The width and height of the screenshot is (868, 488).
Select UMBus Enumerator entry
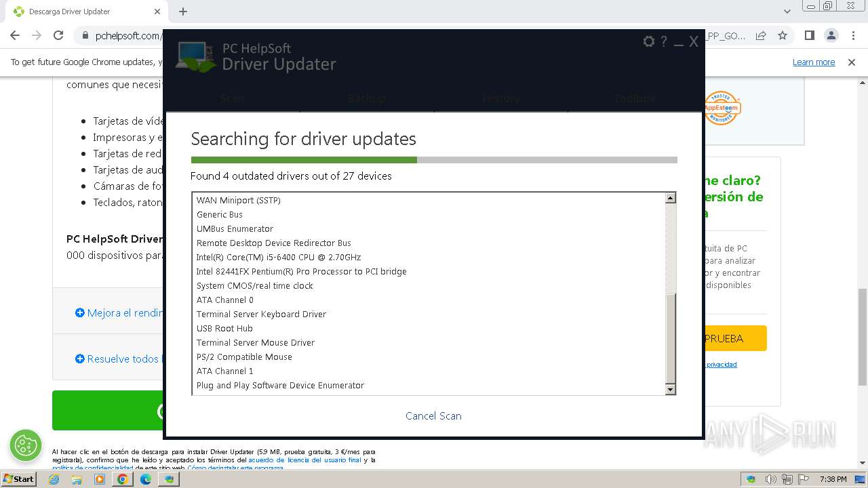click(235, 228)
